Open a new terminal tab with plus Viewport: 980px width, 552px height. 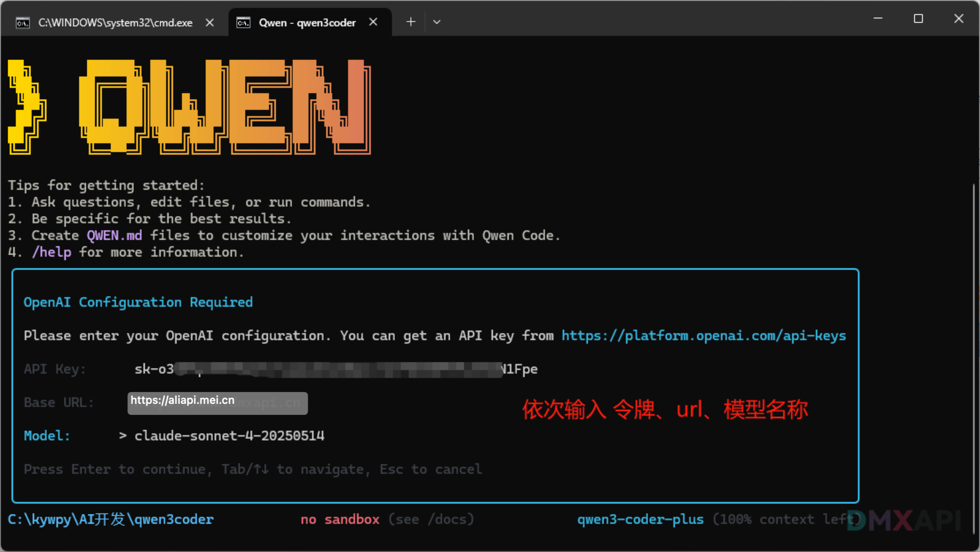(411, 22)
